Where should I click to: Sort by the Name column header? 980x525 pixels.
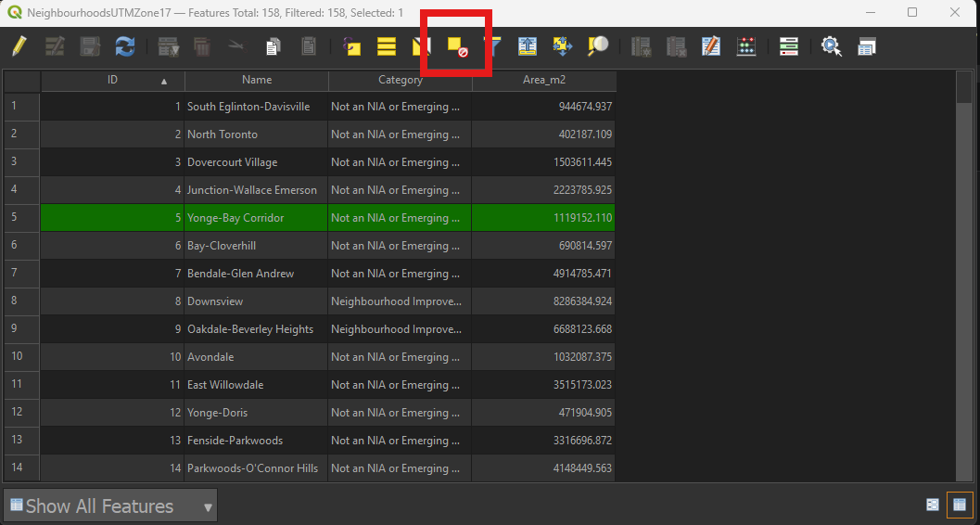(x=257, y=80)
